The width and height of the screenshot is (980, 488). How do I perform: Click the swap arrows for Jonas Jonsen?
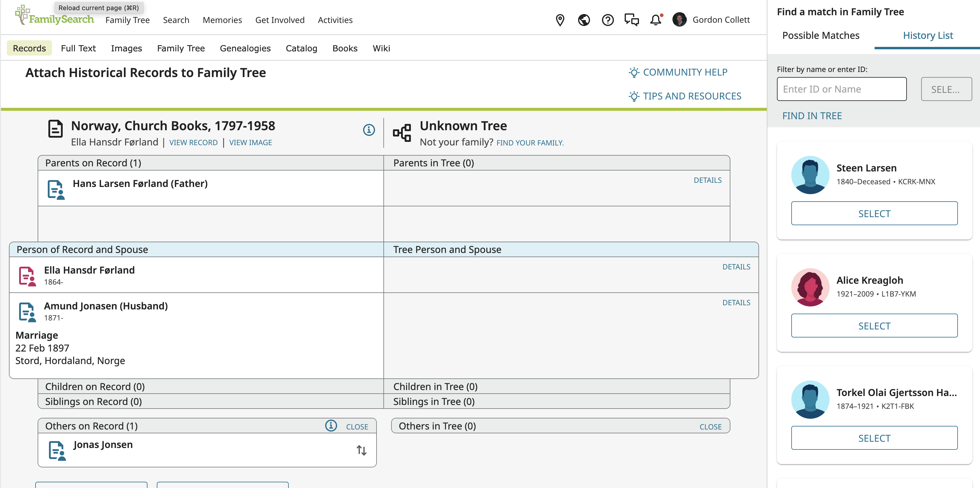[361, 450]
